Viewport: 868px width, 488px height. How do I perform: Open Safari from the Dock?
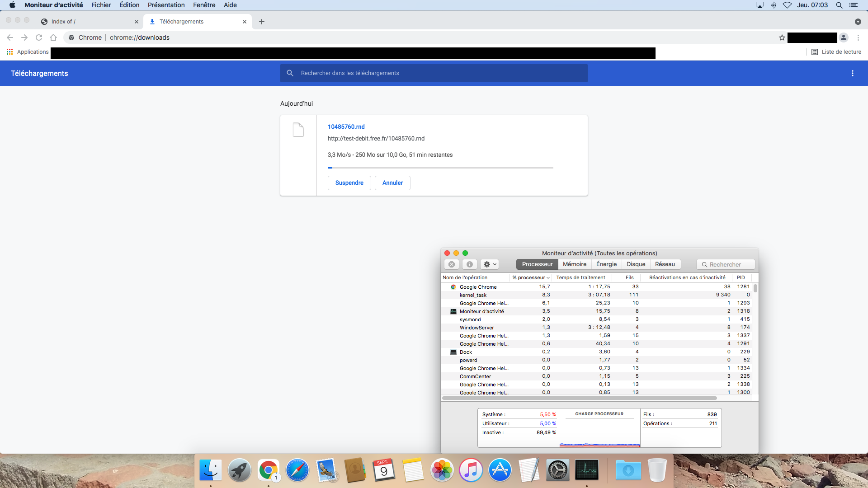(297, 470)
